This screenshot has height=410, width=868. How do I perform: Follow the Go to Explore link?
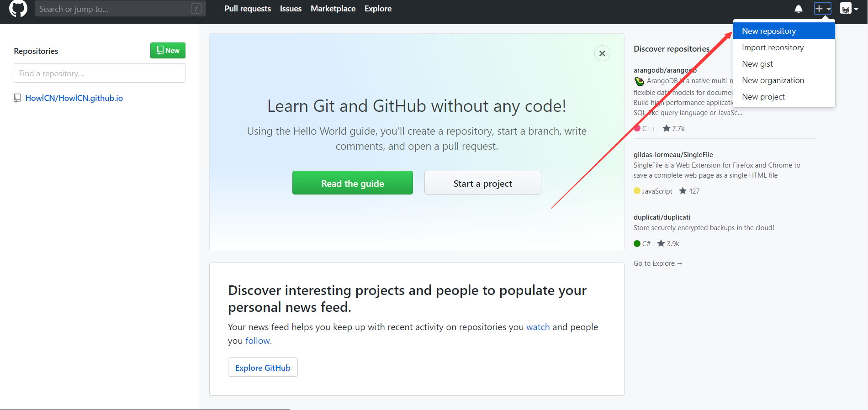tap(658, 263)
